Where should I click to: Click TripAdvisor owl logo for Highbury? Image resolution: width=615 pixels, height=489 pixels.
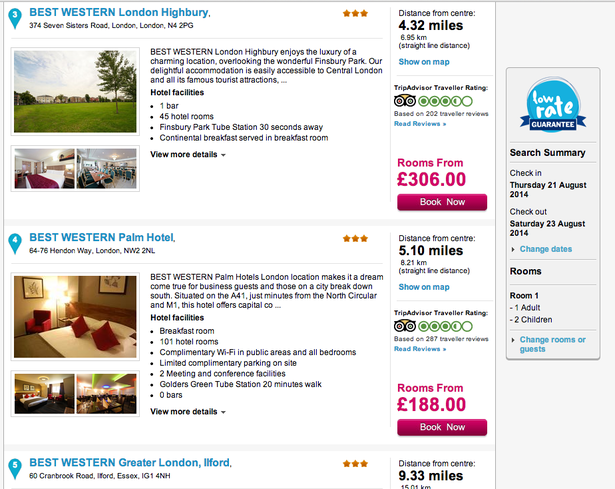405,101
